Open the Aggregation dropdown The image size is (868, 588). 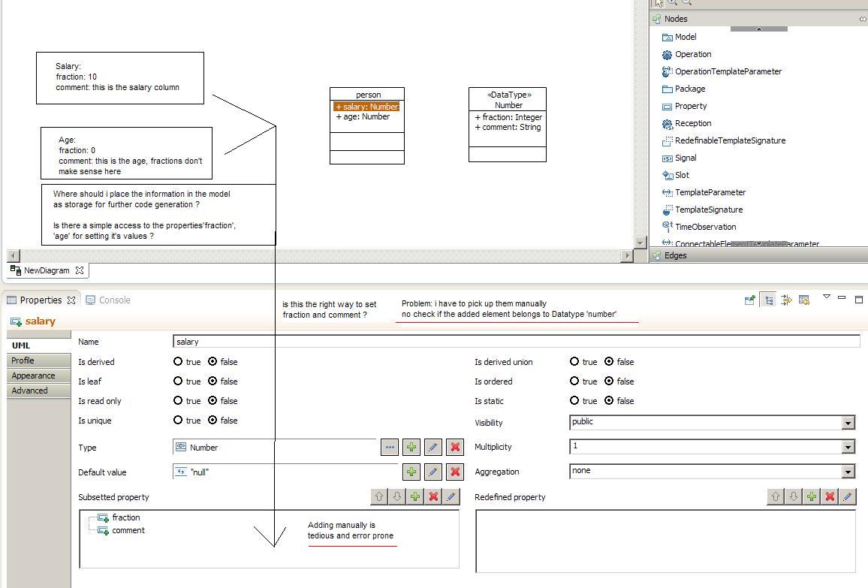coord(848,472)
